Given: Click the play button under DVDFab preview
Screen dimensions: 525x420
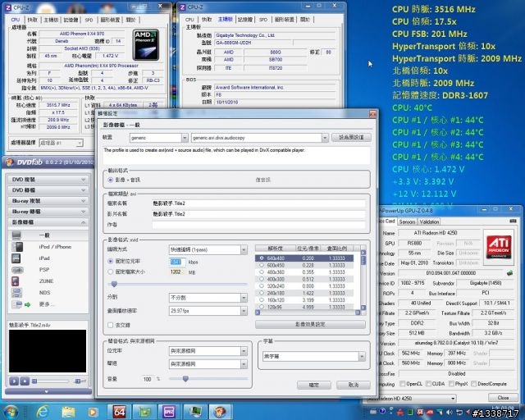Looking at the screenshot, I should (x=14, y=381).
